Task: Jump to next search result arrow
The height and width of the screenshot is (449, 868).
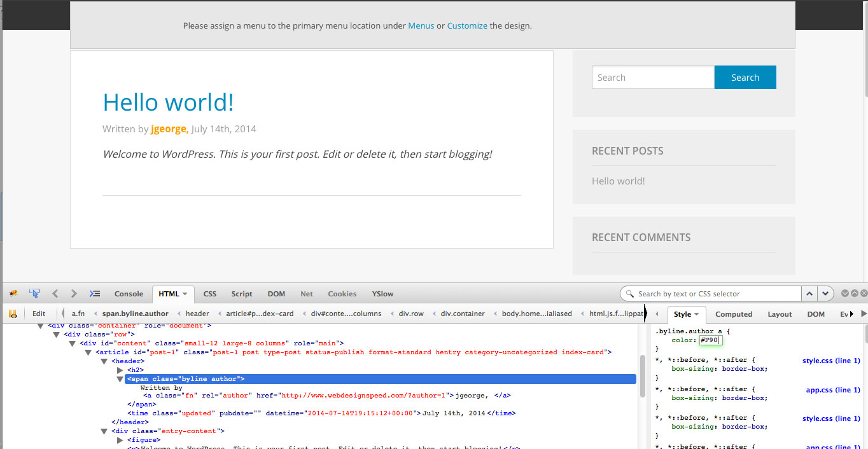Action: click(x=825, y=294)
